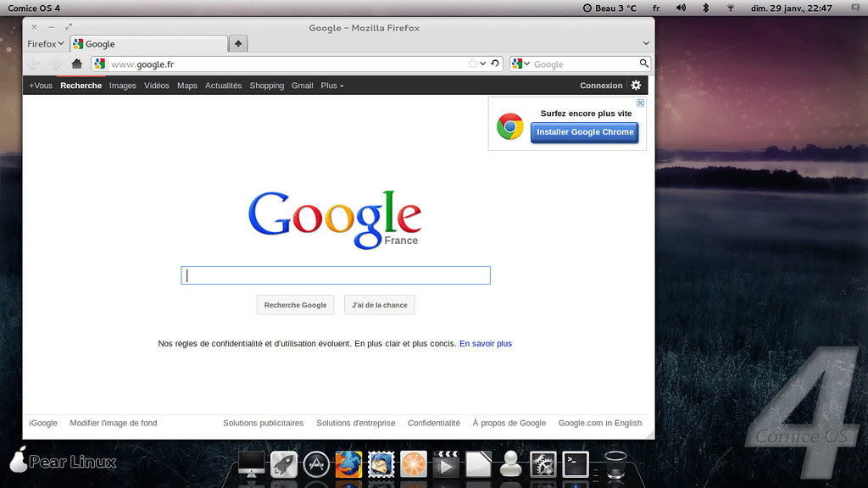Click Installer Google Chrome button
This screenshot has height=488, width=868.
pos(585,132)
